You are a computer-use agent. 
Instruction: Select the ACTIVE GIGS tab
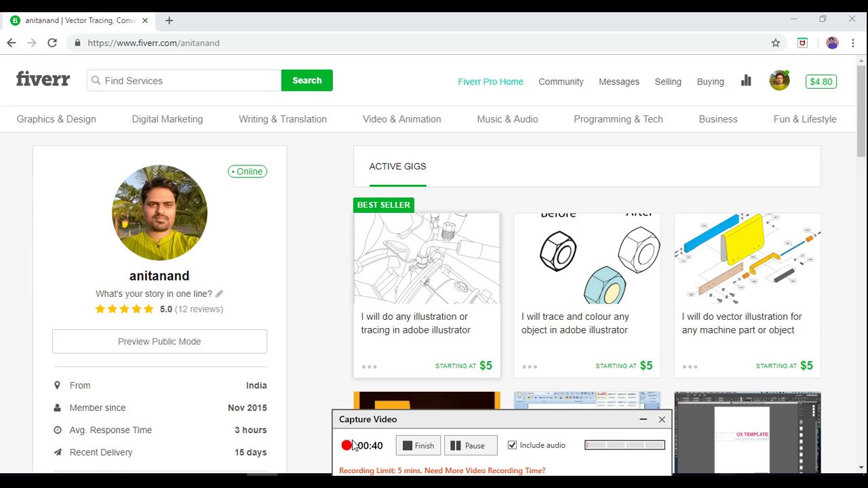tap(397, 166)
